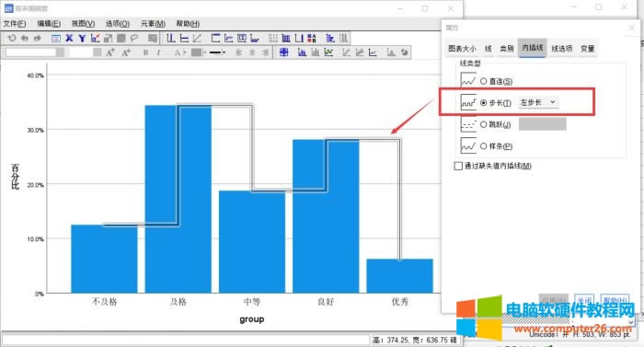Open the 选项(O) menu
The height and width of the screenshot is (347, 644).
click(x=118, y=24)
